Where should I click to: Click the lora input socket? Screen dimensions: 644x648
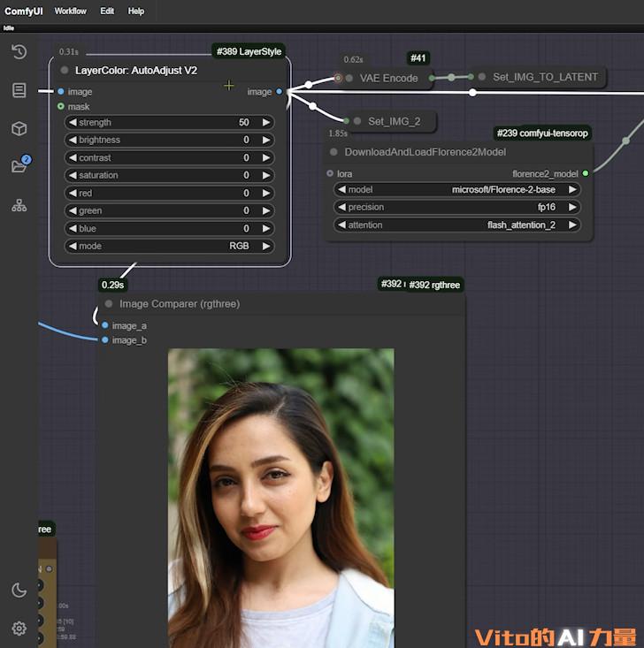pos(330,173)
